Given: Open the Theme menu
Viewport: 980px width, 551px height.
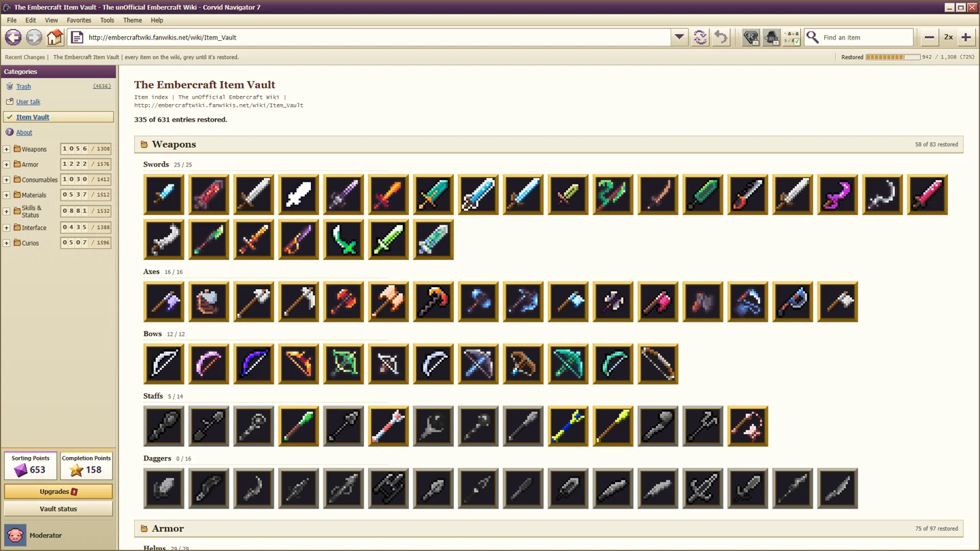Looking at the screenshot, I should click(x=132, y=20).
